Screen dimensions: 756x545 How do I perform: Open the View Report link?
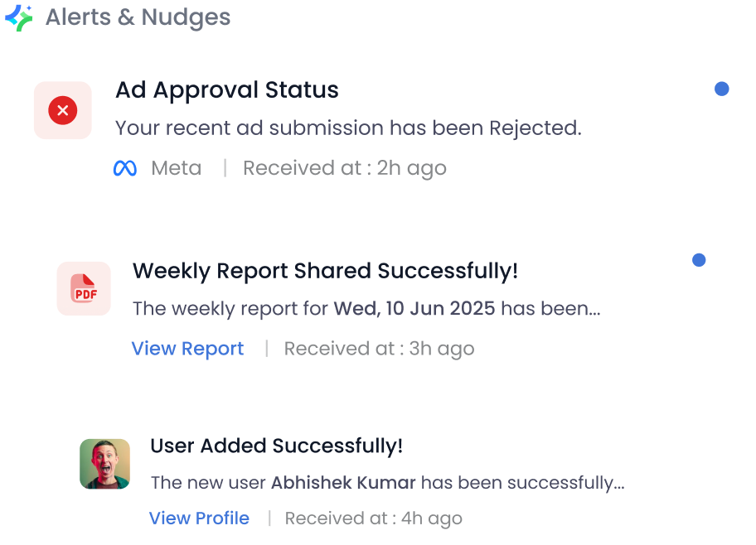pos(187,349)
